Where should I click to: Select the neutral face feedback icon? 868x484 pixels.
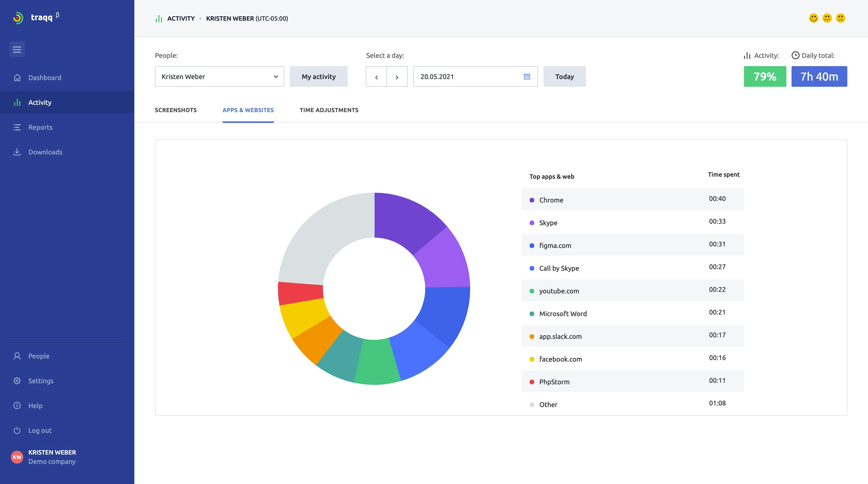pyautogui.click(x=827, y=18)
